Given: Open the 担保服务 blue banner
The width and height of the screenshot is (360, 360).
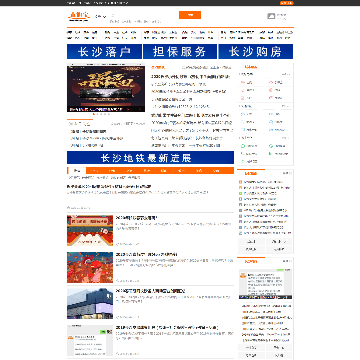Looking at the screenshot, I should [180, 52].
